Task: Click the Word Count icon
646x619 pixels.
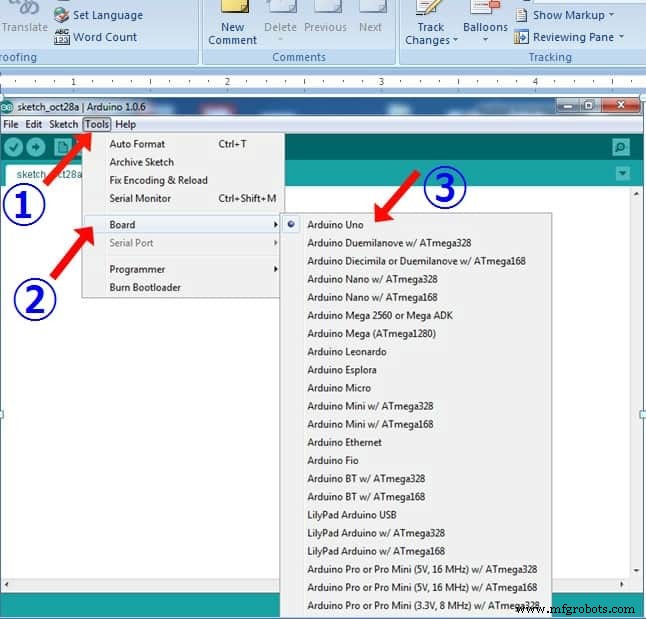Action: pyautogui.click(x=61, y=37)
